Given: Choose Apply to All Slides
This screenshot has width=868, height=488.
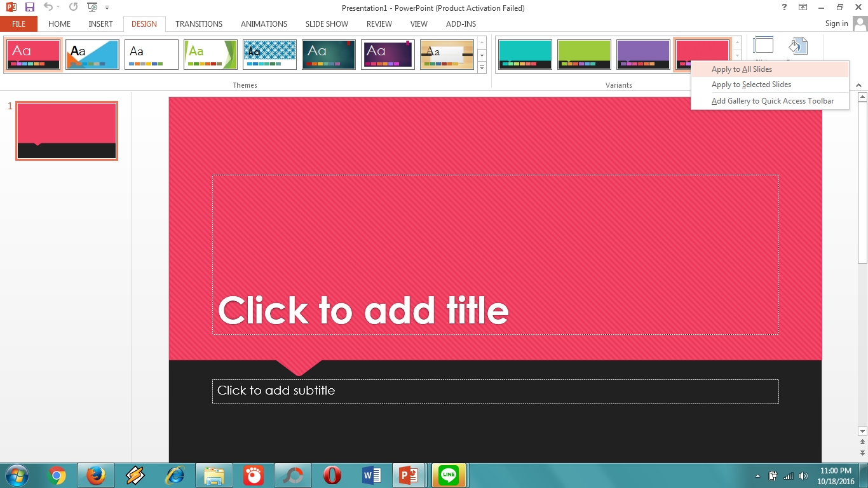Looking at the screenshot, I should coord(770,69).
